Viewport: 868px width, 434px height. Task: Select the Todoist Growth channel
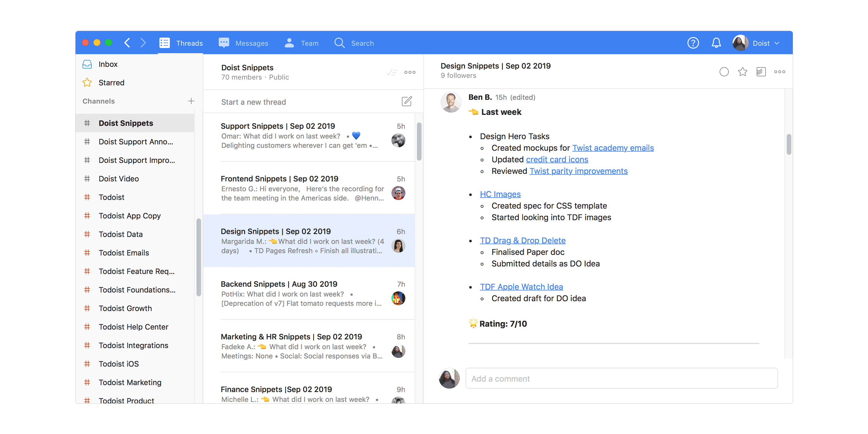click(x=125, y=308)
